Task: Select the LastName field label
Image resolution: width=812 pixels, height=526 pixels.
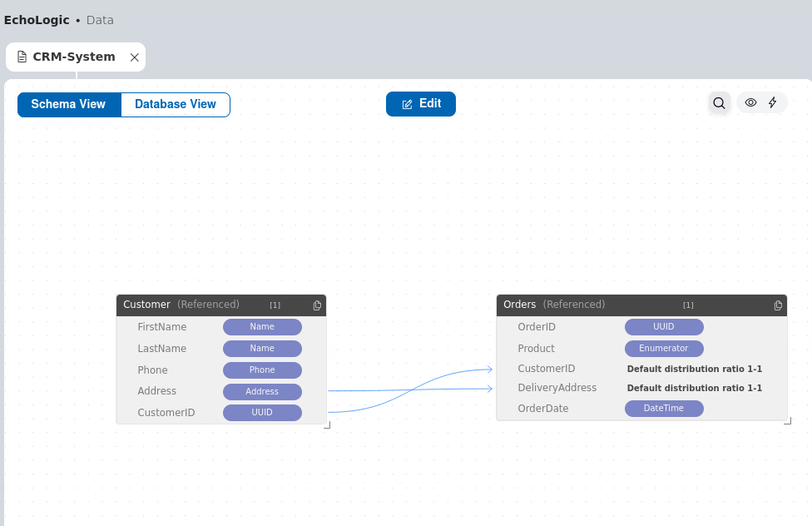Action: 162,349
